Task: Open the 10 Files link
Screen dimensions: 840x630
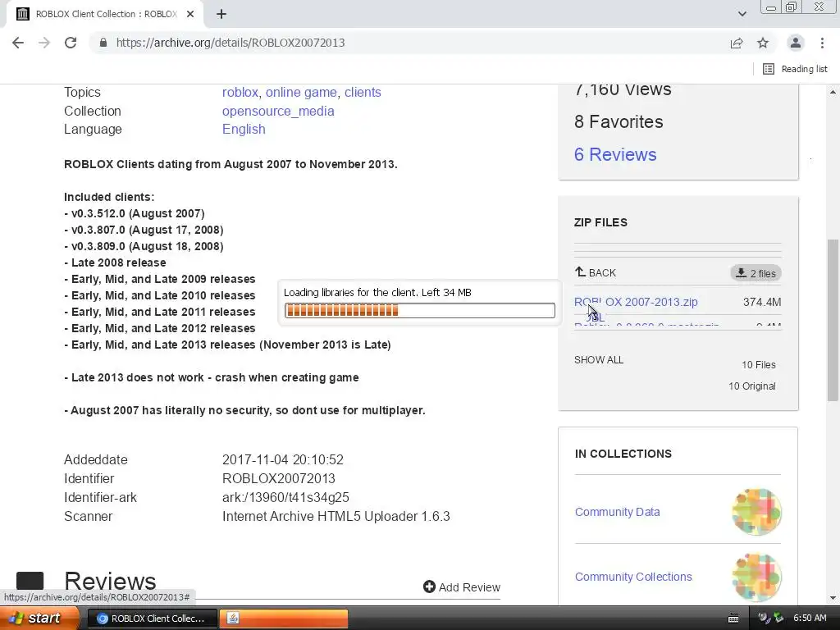Action: point(759,365)
